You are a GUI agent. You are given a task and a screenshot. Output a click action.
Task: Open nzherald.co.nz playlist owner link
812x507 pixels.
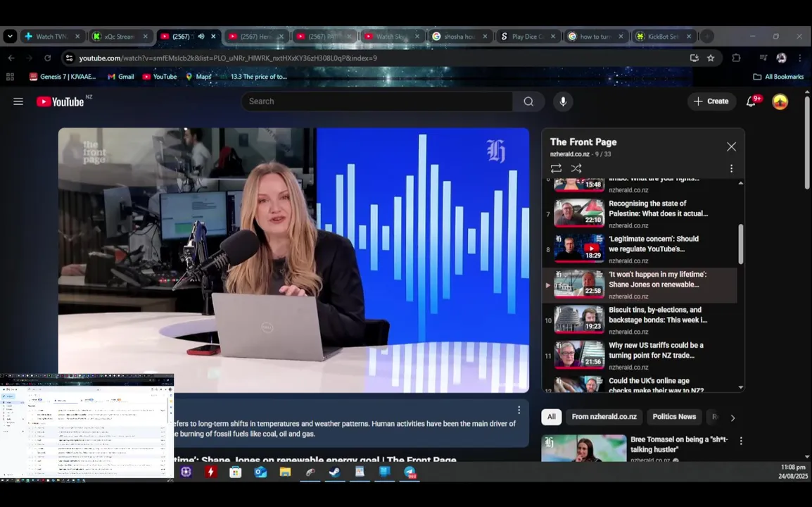570,154
